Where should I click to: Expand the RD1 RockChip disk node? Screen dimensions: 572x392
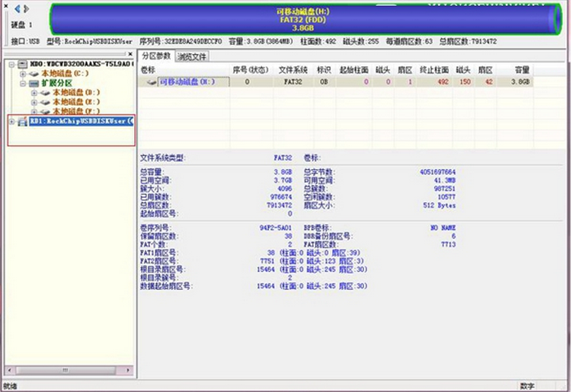pyautogui.click(x=10, y=121)
